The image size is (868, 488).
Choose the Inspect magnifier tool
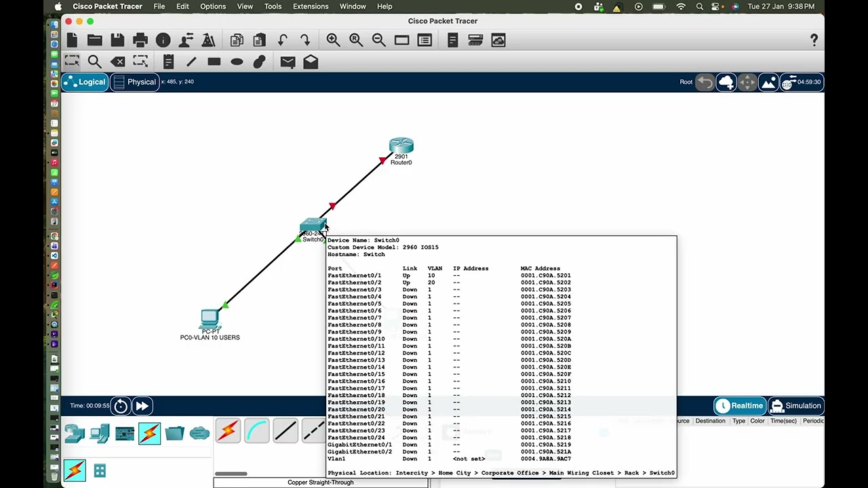(x=94, y=62)
